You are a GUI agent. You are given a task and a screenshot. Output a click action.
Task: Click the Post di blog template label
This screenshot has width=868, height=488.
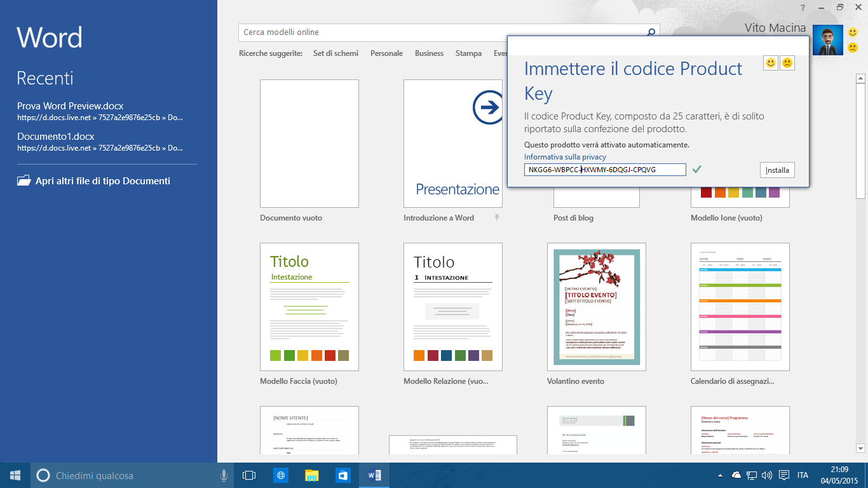tap(573, 218)
